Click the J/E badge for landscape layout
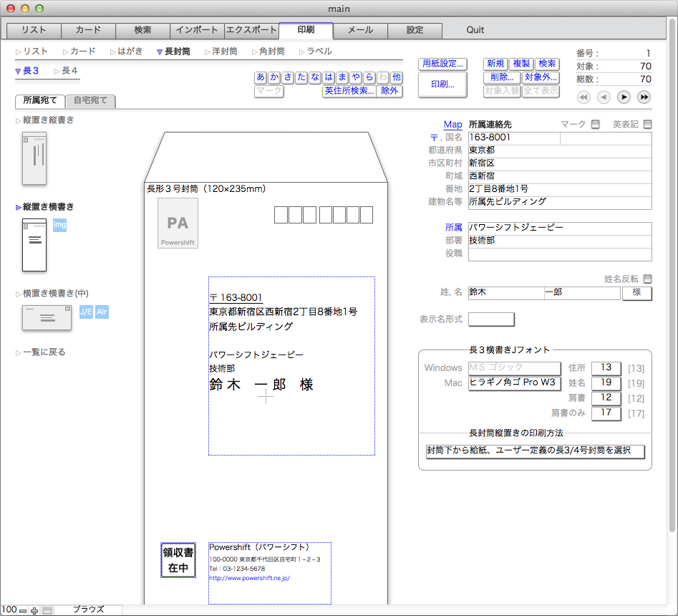Viewport: 678px width, 616px height. [86, 312]
